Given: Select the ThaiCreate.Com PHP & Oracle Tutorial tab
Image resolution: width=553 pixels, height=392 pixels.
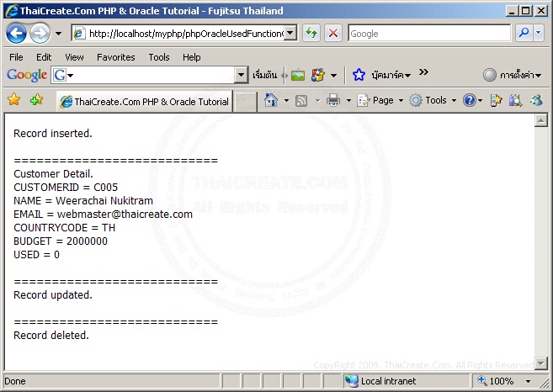Looking at the screenshot, I should click(144, 102).
